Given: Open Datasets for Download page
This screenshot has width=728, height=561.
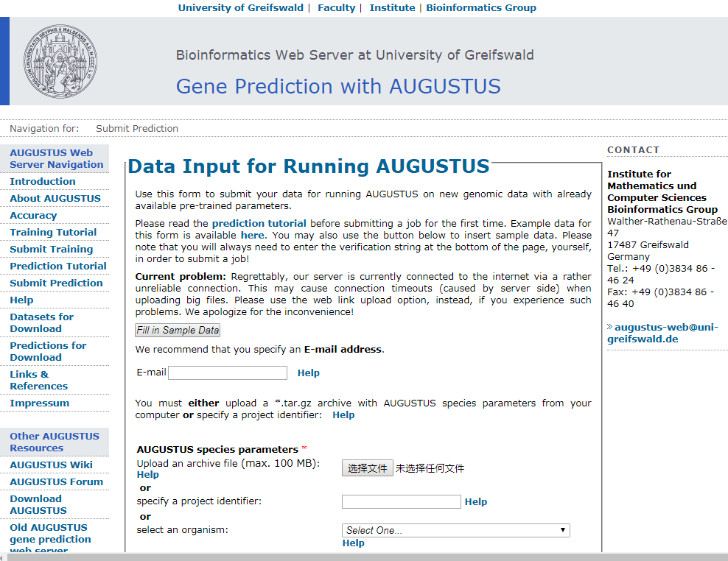Looking at the screenshot, I should 42,323.
